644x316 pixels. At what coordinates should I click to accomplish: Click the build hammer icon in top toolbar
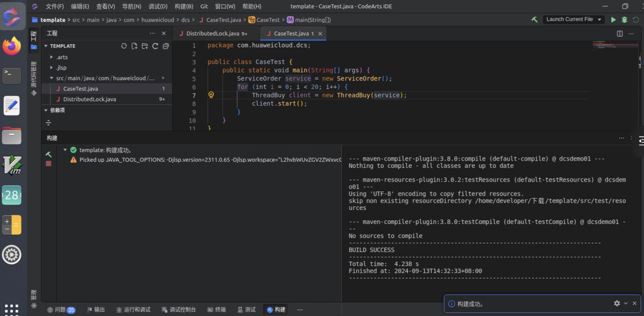[x=534, y=20]
